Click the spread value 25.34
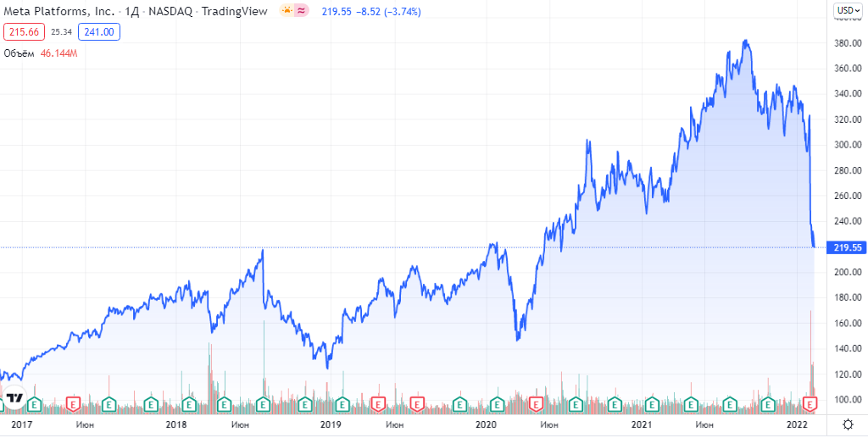Viewport: 868px width, 438px height. (x=61, y=32)
